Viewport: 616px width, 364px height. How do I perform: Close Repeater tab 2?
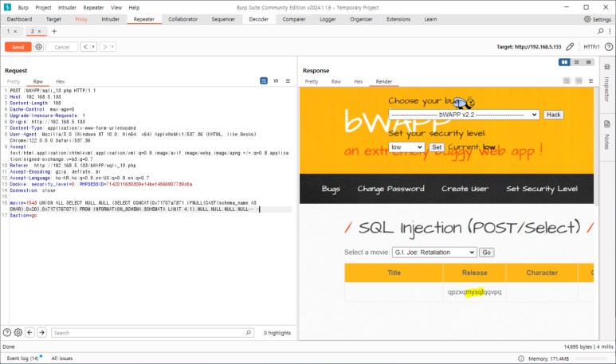click(39, 31)
